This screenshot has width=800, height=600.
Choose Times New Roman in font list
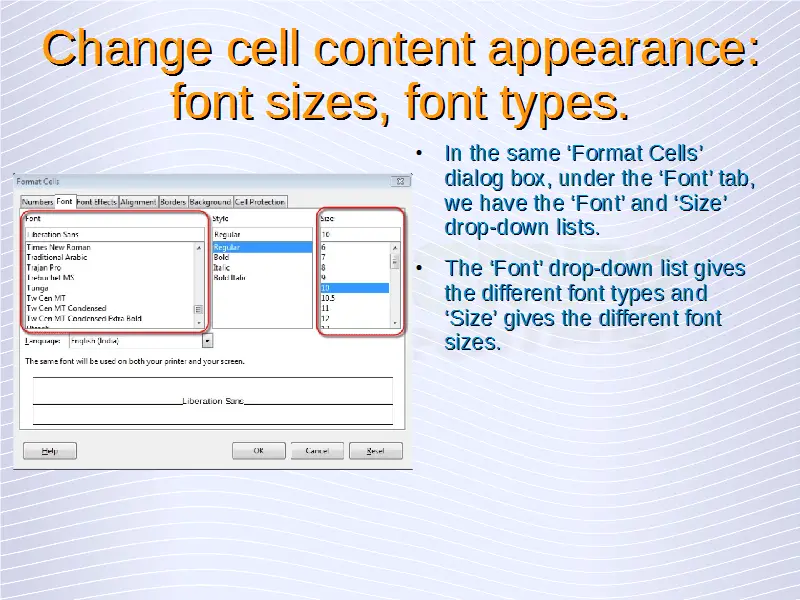click(58, 246)
